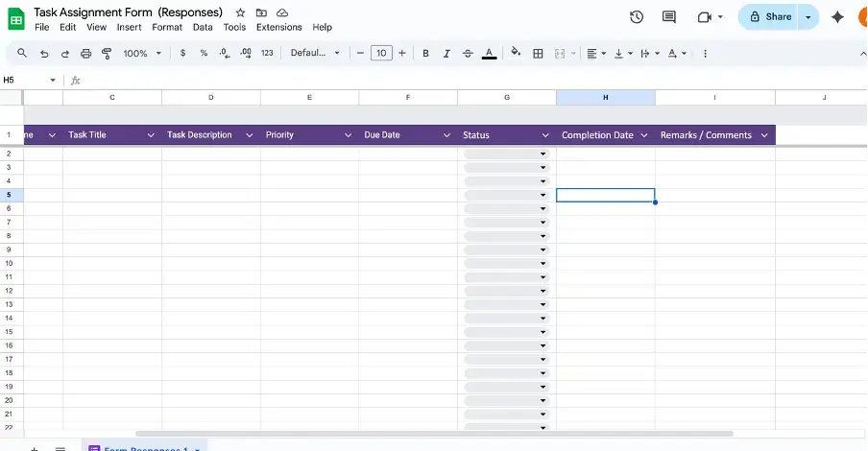Open the text color picker

489,54
